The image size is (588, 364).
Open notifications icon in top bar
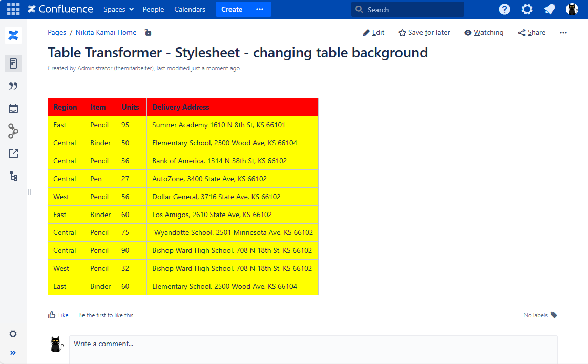[x=550, y=9]
